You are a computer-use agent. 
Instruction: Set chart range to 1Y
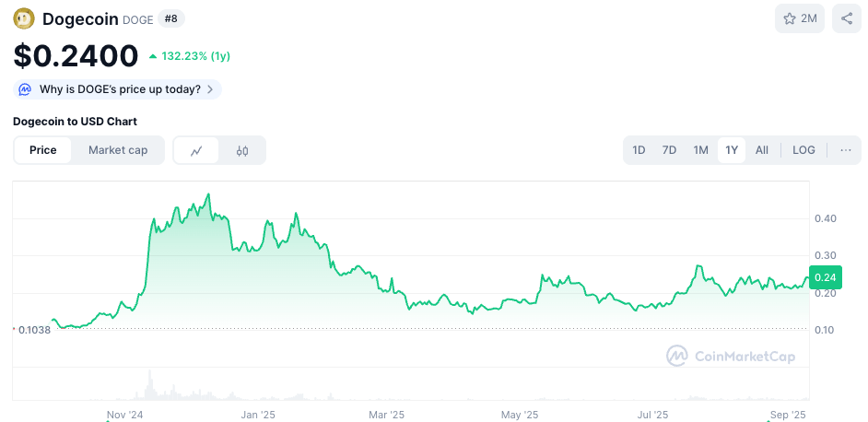[x=732, y=150]
